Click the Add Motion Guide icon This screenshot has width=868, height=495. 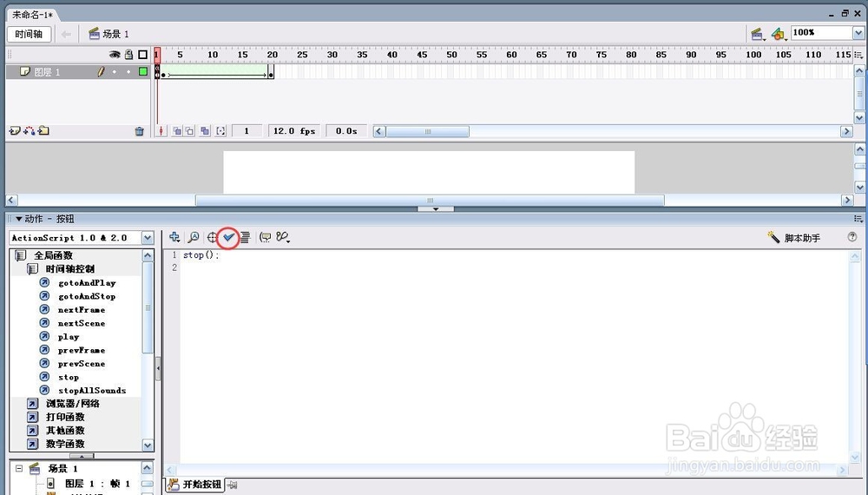click(x=29, y=130)
